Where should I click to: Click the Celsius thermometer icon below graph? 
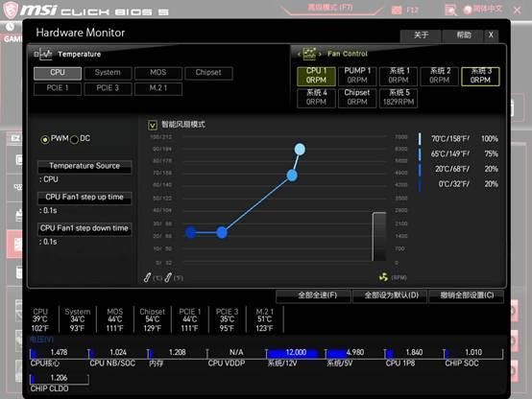click(x=147, y=277)
